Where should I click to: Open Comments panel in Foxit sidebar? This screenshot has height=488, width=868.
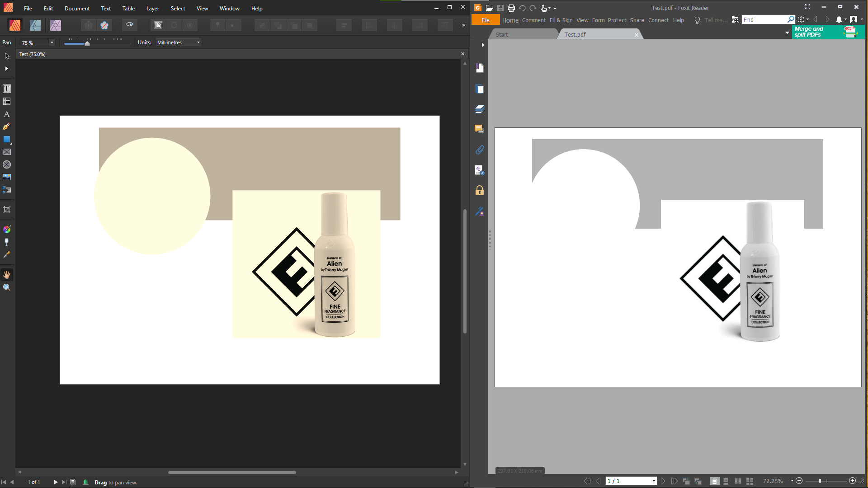[480, 129]
